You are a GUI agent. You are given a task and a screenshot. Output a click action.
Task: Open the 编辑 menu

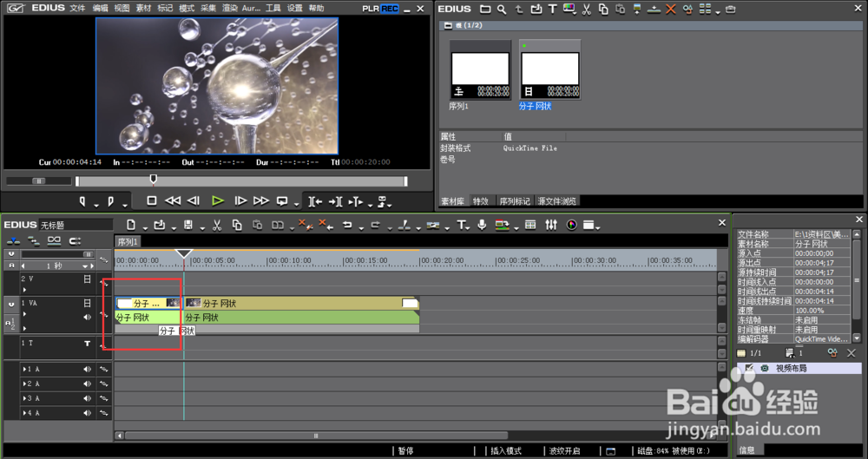100,9
